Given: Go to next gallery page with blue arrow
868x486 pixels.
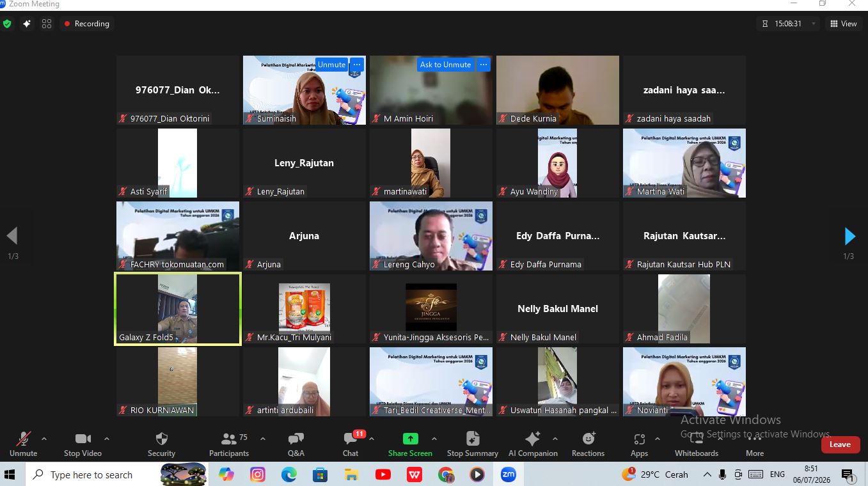Looking at the screenshot, I should [849, 236].
